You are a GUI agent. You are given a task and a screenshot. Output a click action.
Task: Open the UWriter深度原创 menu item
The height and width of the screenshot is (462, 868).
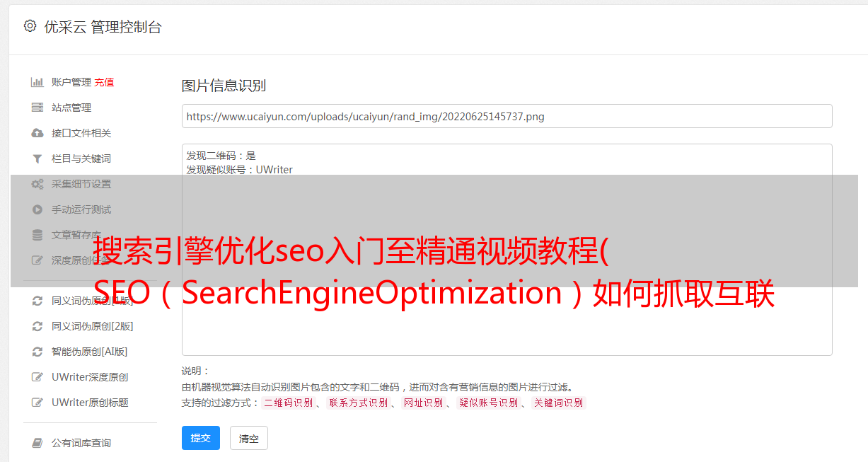(x=90, y=377)
